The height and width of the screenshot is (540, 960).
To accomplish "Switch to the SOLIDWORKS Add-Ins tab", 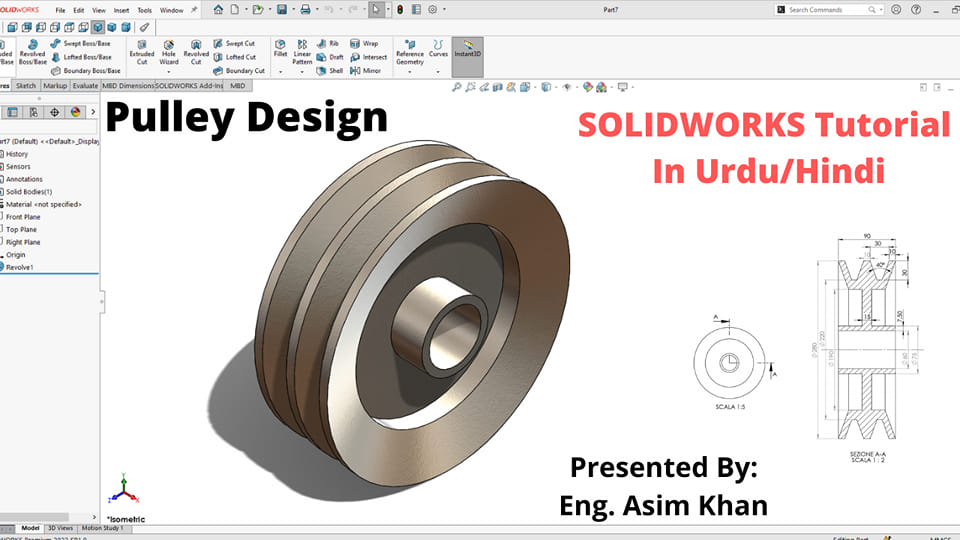I will pyautogui.click(x=189, y=86).
